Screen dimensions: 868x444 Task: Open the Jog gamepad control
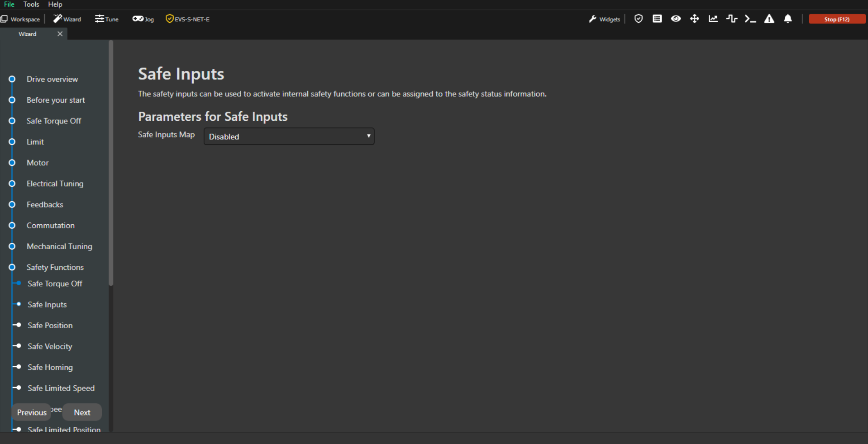click(x=143, y=19)
